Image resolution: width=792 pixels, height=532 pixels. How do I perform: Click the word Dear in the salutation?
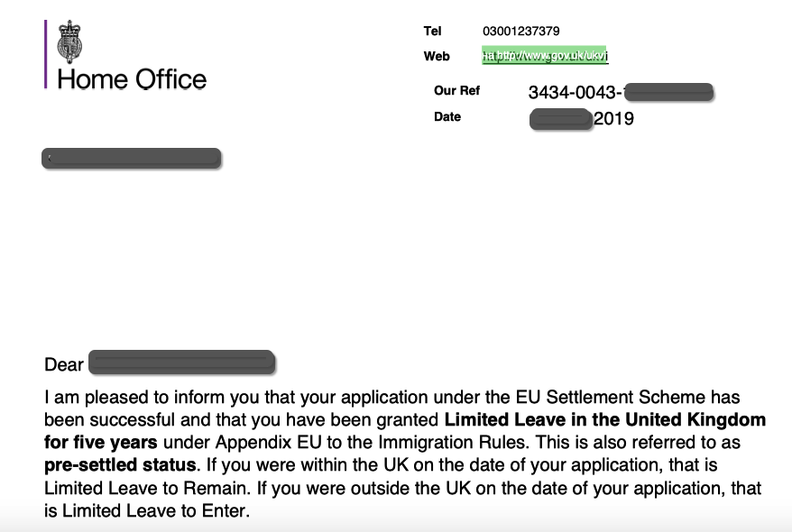(63, 365)
